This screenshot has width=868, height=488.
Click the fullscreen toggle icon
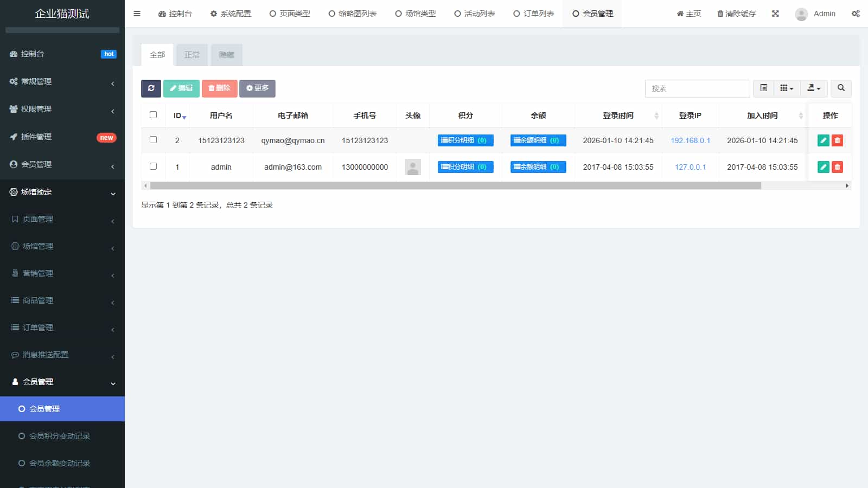pyautogui.click(x=775, y=14)
